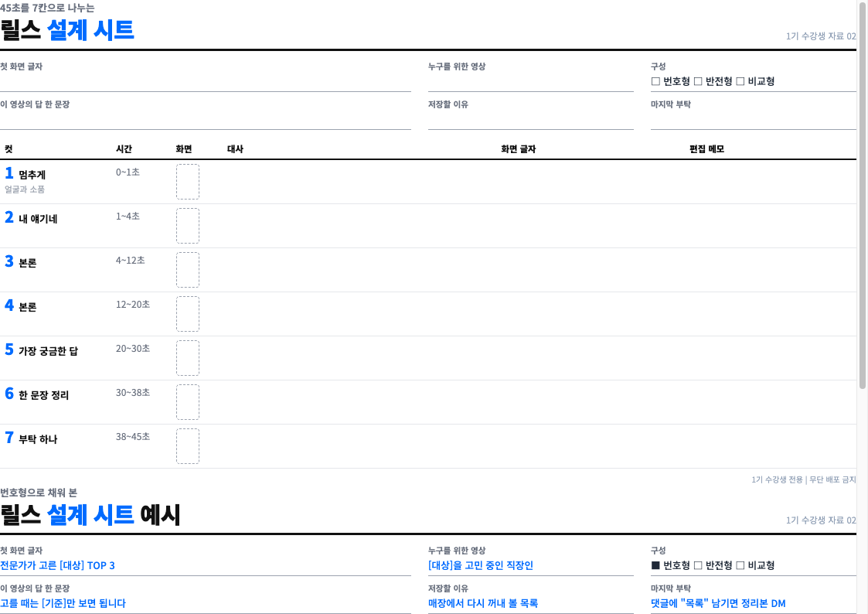Click the 7 부탁 하나 cut label
Screen dimensions: 868x614
(x=31, y=438)
